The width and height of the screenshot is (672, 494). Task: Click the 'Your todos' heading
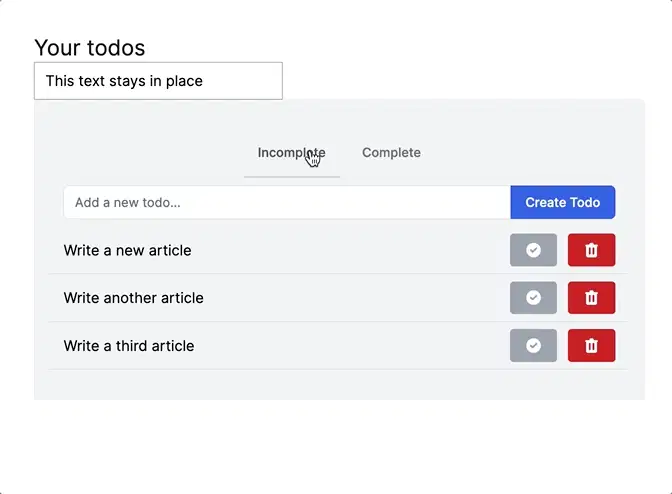pyautogui.click(x=90, y=47)
